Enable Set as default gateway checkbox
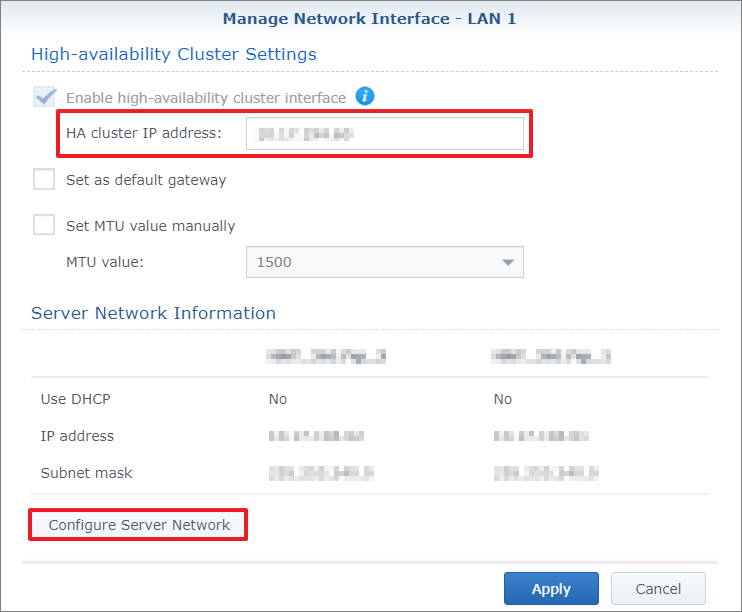 click(44, 180)
